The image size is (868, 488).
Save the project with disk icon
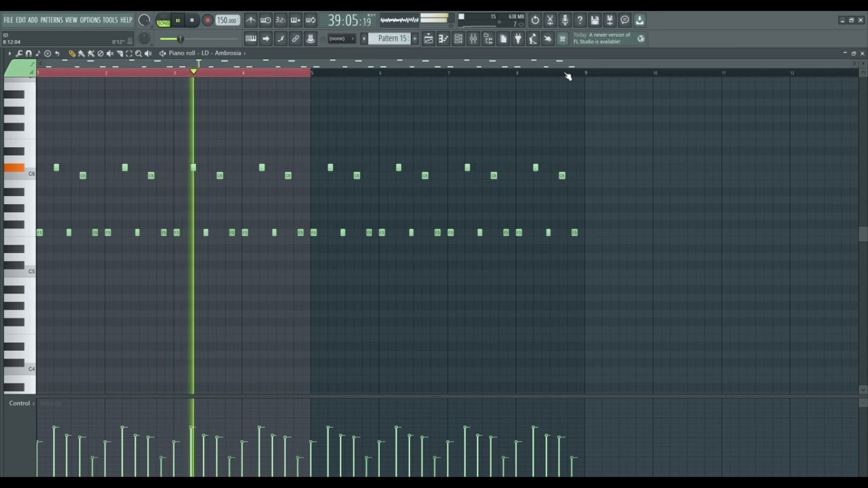coord(595,20)
